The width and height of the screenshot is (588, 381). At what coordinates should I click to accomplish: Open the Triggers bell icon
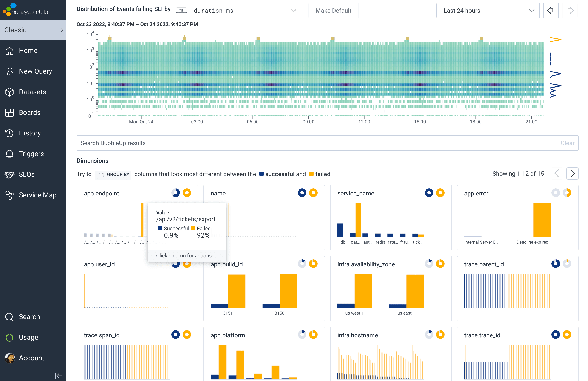(x=9, y=154)
